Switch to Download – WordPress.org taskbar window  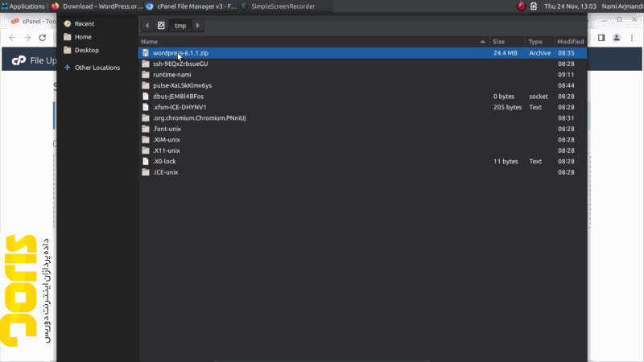pyautogui.click(x=97, y=6)
